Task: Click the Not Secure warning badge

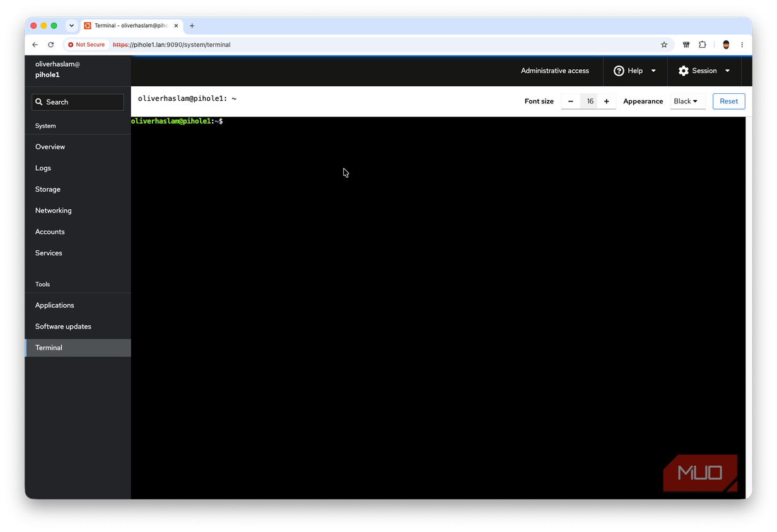Action: coord(86,45)
